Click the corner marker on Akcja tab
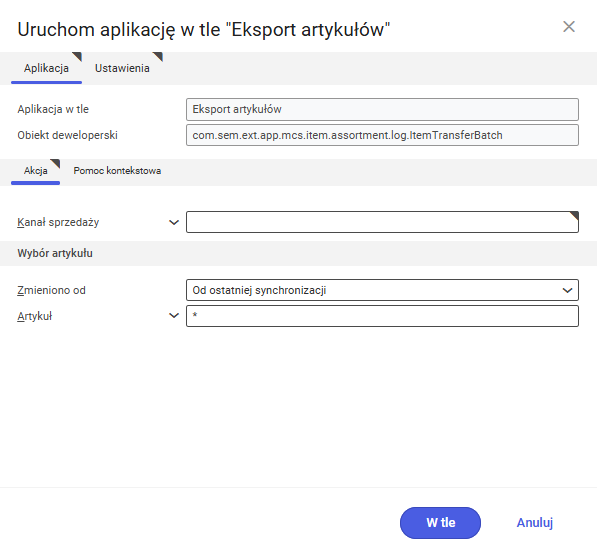The height and width of the screenshot is (554, 597). [x=56, y=164]
